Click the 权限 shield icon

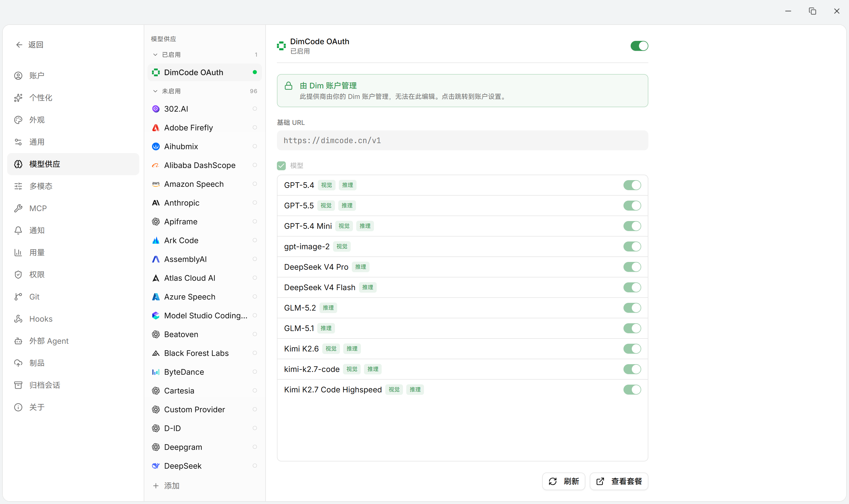(18, 274)
